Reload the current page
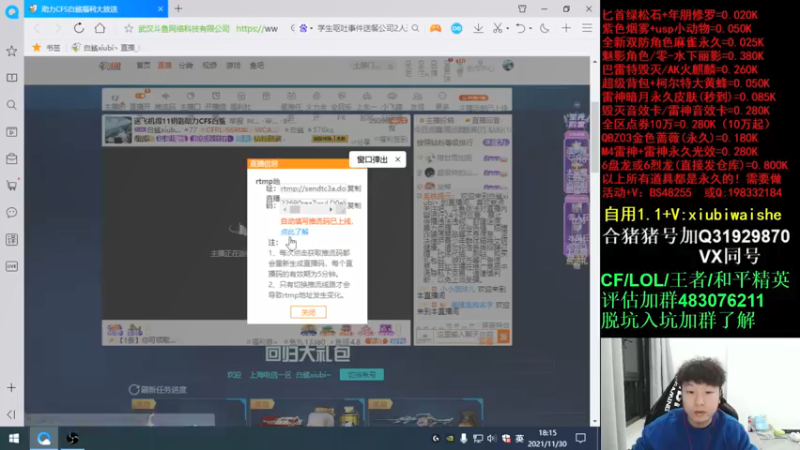Screen dimensions: 800x450 coord(79,28)
